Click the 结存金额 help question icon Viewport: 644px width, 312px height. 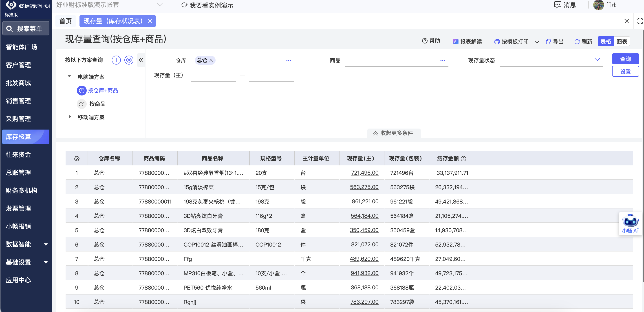(463, 158)
